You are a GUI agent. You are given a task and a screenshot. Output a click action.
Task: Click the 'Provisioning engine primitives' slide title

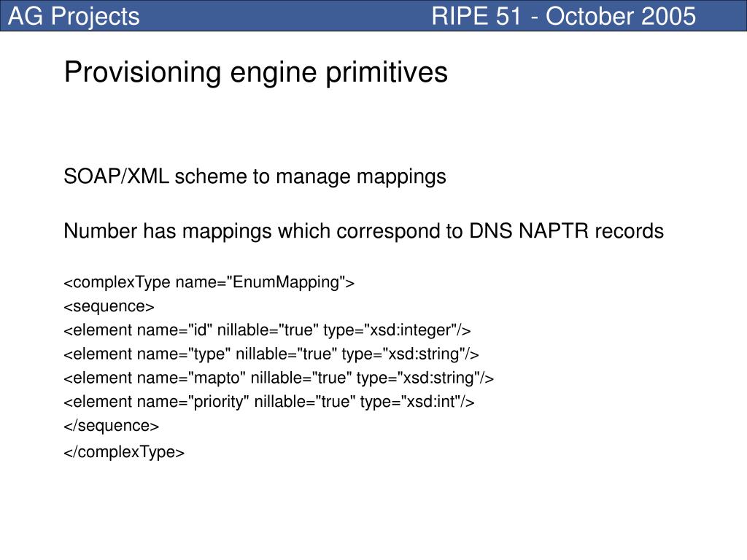point(256,73)
